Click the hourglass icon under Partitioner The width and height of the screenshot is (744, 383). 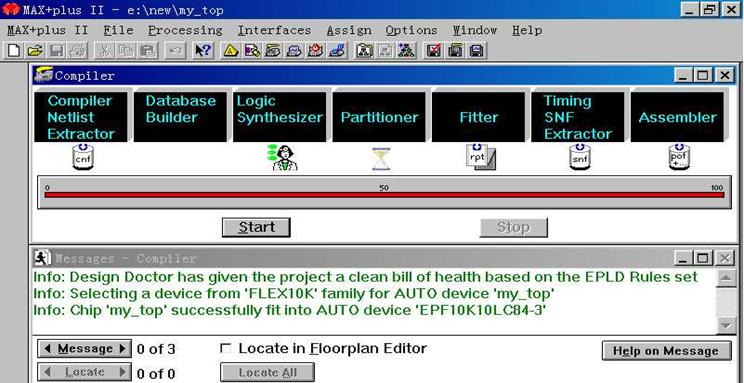pos(381,159)
